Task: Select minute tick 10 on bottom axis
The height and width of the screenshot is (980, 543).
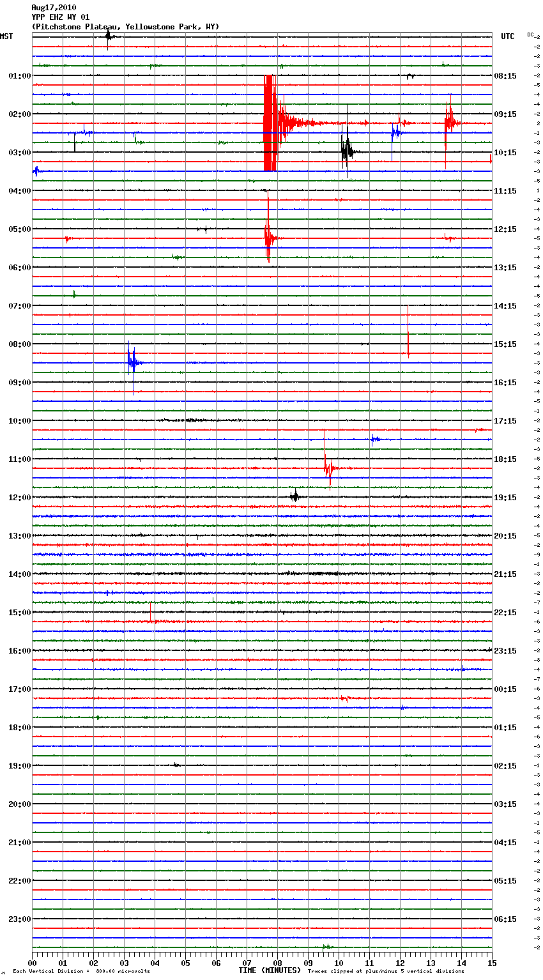Action: pyautogui.click(x=339, y=962)
